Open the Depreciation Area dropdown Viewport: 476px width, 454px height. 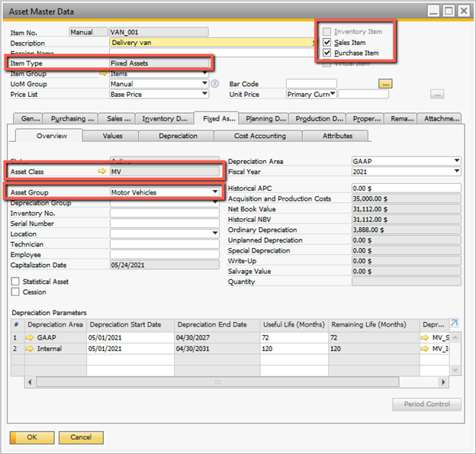(x=457, y=161)
